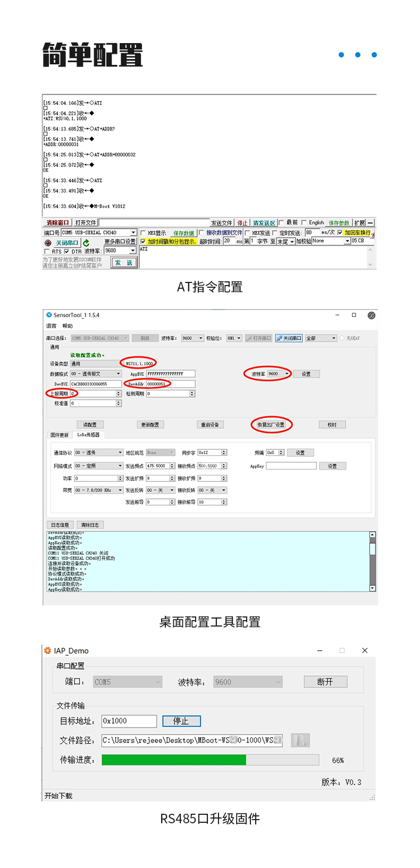Screen dimensions: 420x868
Task: Open the 末尾 dropdown
Action: click(x=286, y=241)
